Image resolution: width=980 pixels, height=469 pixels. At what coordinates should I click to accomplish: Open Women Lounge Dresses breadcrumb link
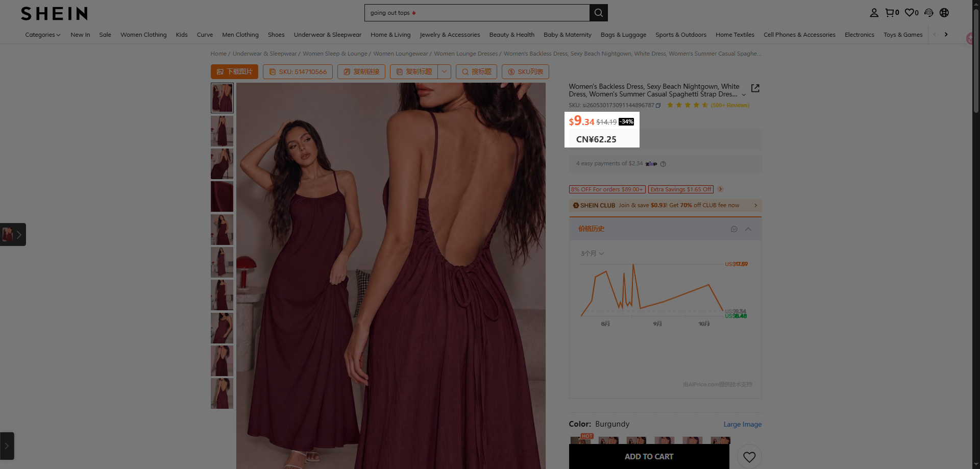click(465, 54)
